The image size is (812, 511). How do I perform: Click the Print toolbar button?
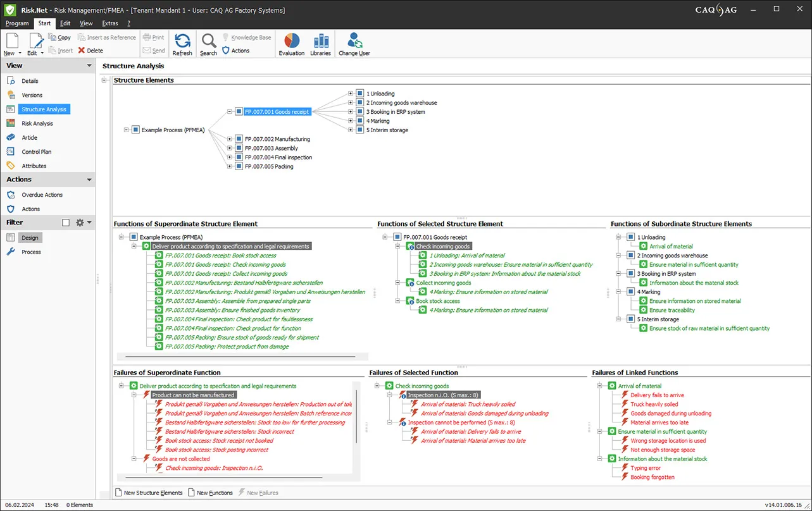pos(154,37)
